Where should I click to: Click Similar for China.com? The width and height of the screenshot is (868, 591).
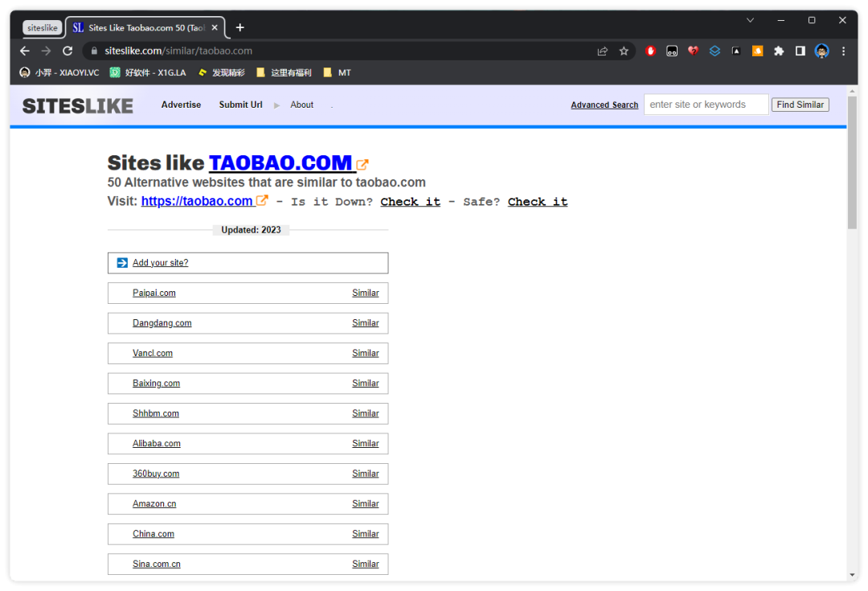366,534
